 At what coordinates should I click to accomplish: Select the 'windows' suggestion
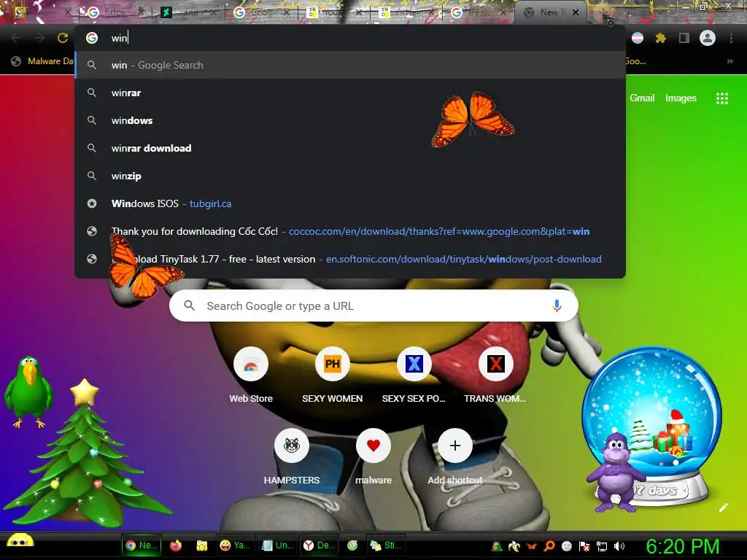tap(350, 120)
